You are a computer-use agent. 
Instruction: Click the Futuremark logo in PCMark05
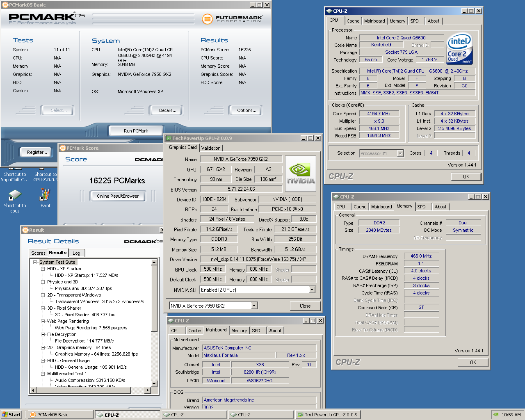coord(233,19)
